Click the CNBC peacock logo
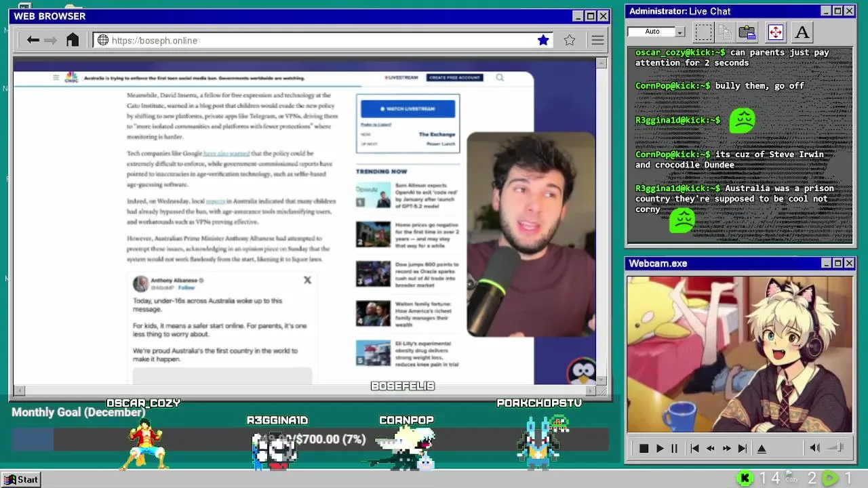868x488 pixels. (71, 78)
